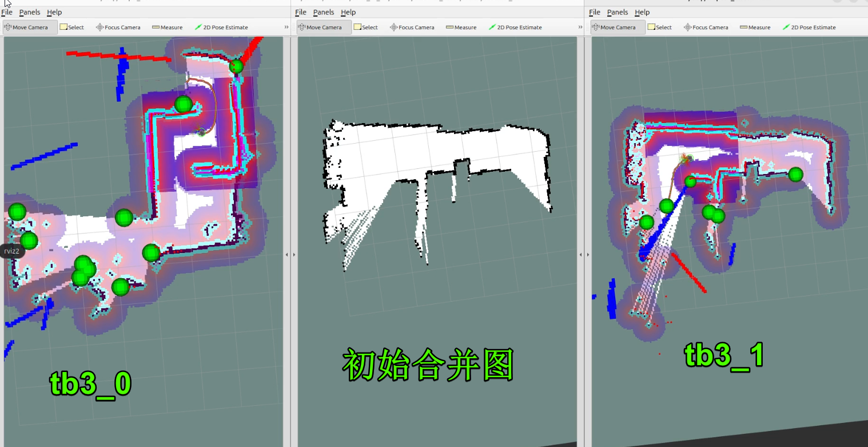Open Help menu in tb3_0 window
This screenshot has width=868, height=447.
pyautogui.click(x=54, y=12)
